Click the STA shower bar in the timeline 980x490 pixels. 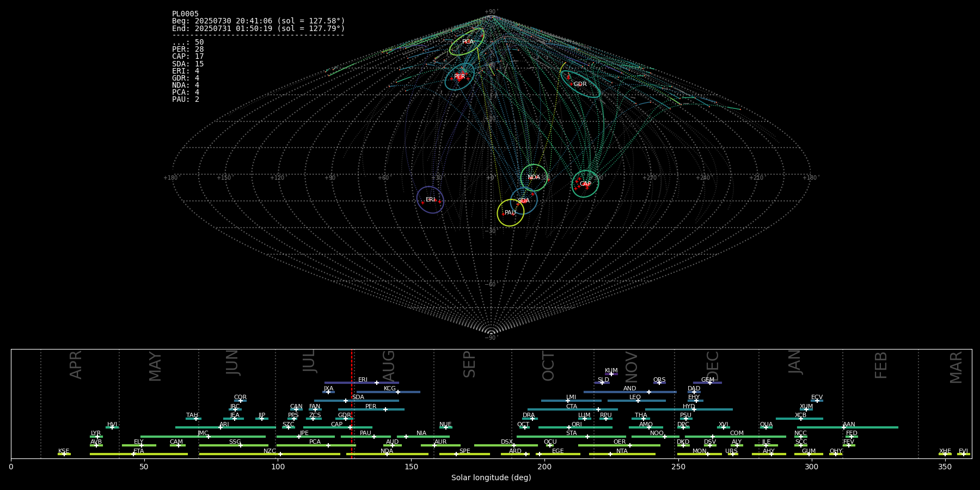pos(571,436)
